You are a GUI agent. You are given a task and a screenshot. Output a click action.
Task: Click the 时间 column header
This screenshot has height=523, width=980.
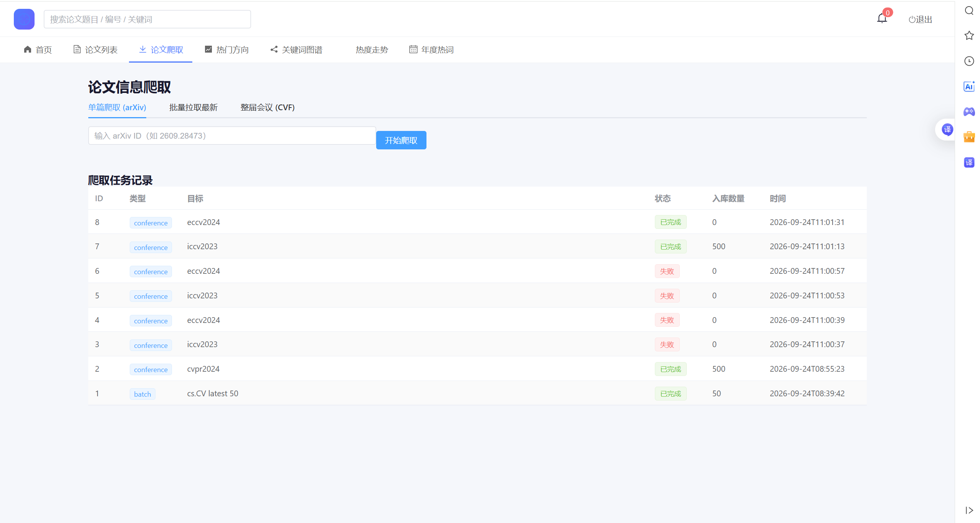[778, 199]
